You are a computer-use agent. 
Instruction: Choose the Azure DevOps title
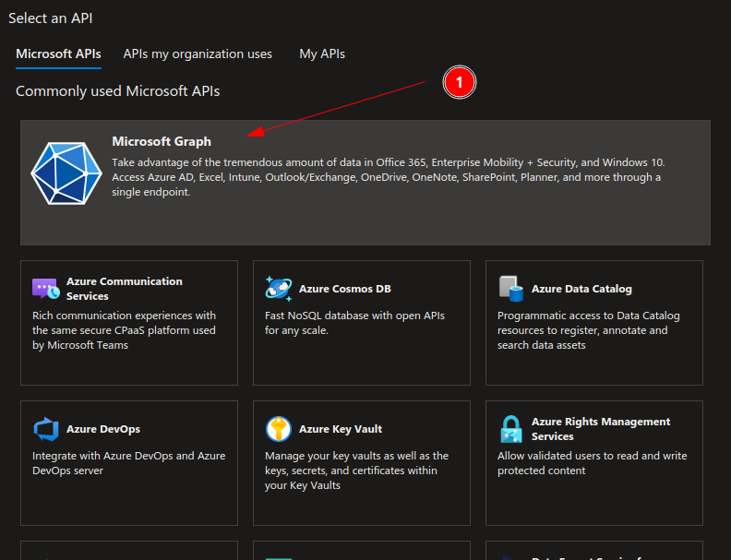point(103,429)
